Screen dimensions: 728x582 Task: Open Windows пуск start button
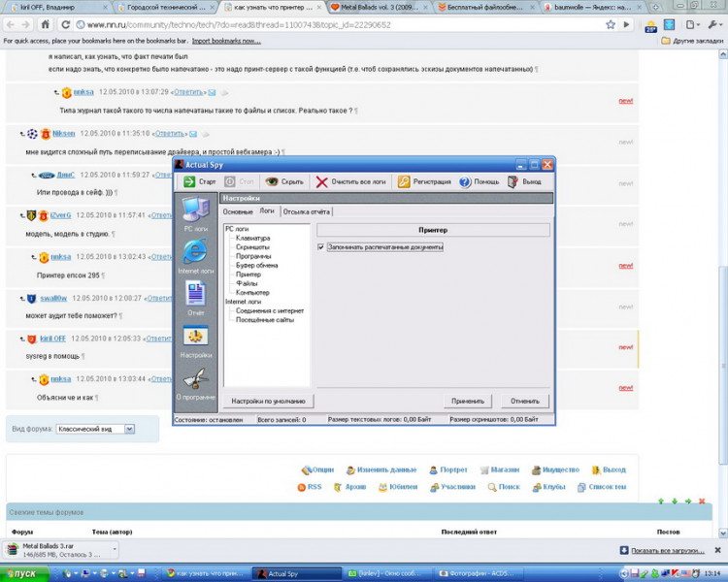pos(25,573)
